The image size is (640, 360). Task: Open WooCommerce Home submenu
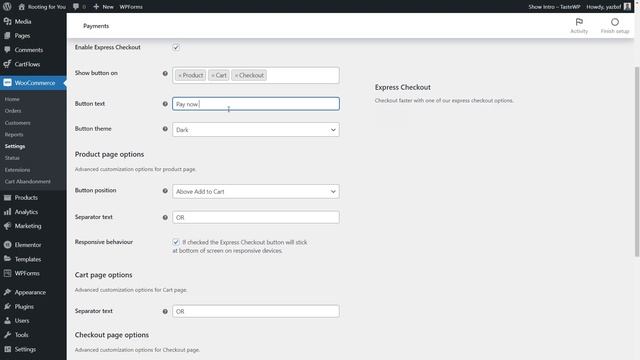[12, 99]
